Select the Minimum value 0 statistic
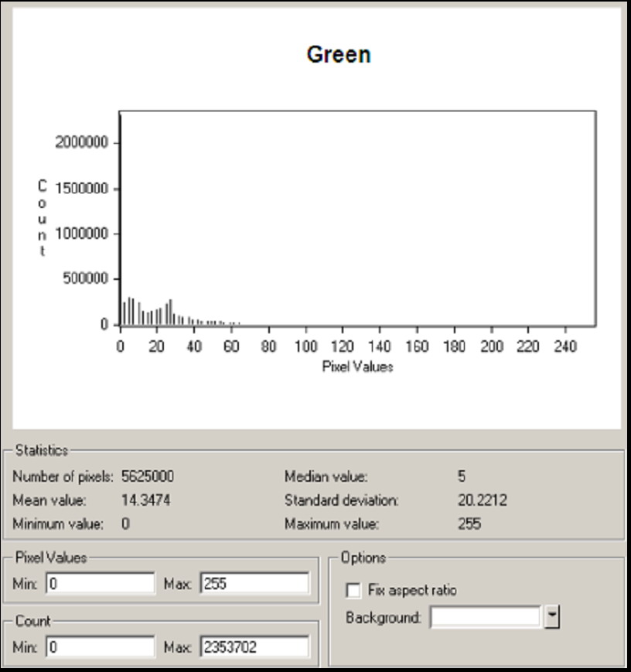The image size is (631, 672). tap(125, 524)
